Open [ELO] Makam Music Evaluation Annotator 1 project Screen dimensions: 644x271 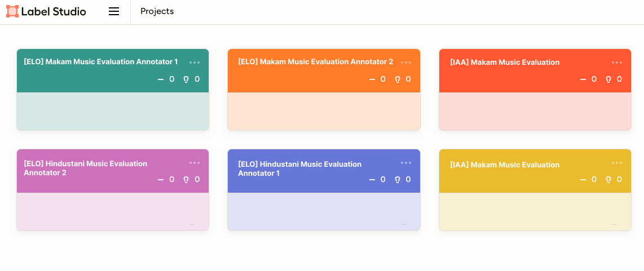pyautogui.click(x=100, y=62)
